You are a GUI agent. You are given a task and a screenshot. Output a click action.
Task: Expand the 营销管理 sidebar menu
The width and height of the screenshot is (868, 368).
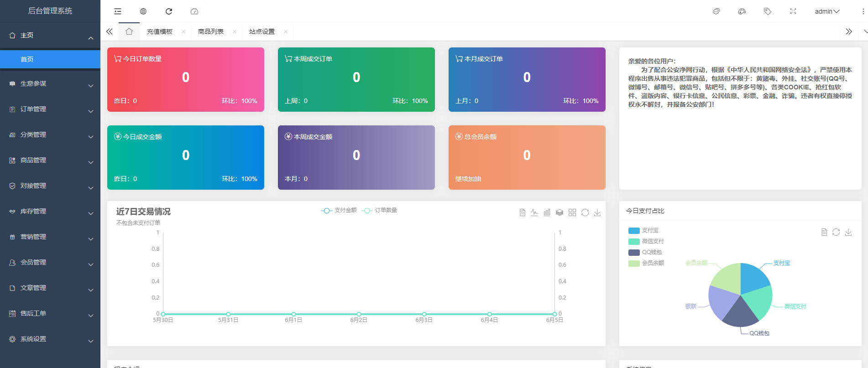pos(50,237)
